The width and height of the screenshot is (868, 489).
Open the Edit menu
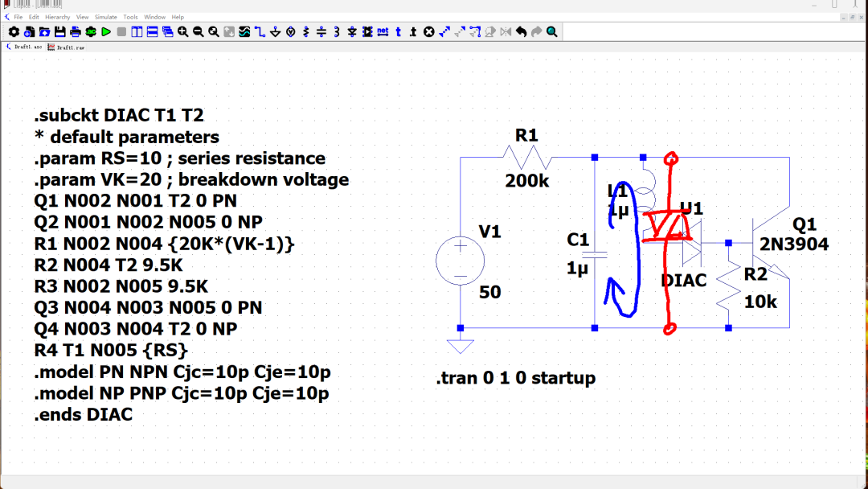(x=34, y=17)
